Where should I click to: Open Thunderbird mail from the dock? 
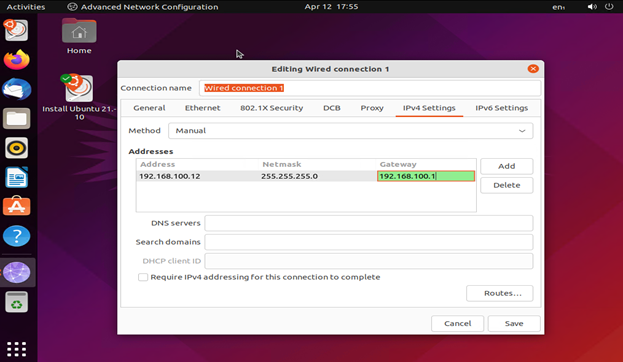pos(16,89)
